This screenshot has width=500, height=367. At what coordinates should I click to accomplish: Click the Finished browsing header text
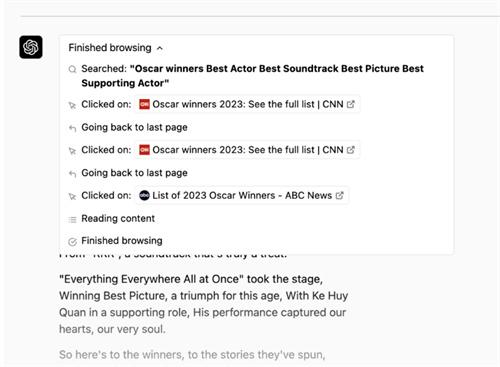click(x=110, y=48)
